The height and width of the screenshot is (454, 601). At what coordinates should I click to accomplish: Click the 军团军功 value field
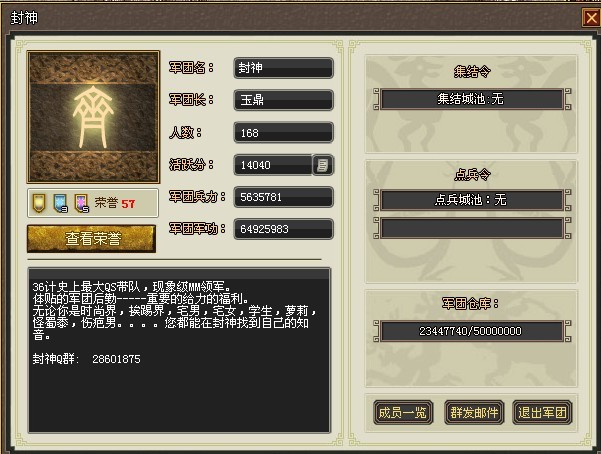coord(284,229)
